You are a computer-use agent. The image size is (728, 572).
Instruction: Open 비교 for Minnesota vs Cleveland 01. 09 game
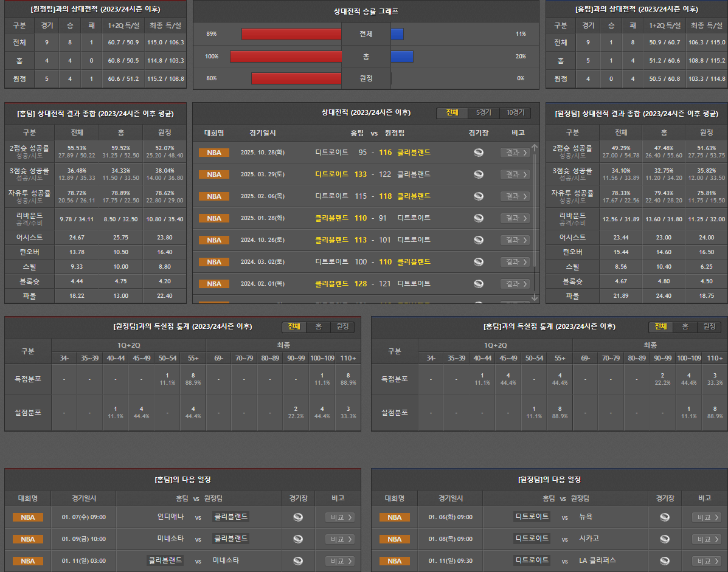coord(340,539)
